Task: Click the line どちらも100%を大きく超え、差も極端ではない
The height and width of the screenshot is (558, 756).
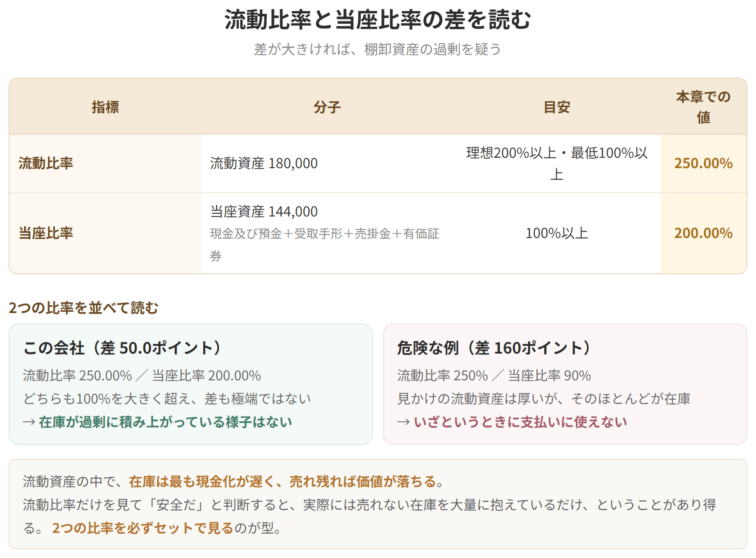Action: [x=167, y=399]
